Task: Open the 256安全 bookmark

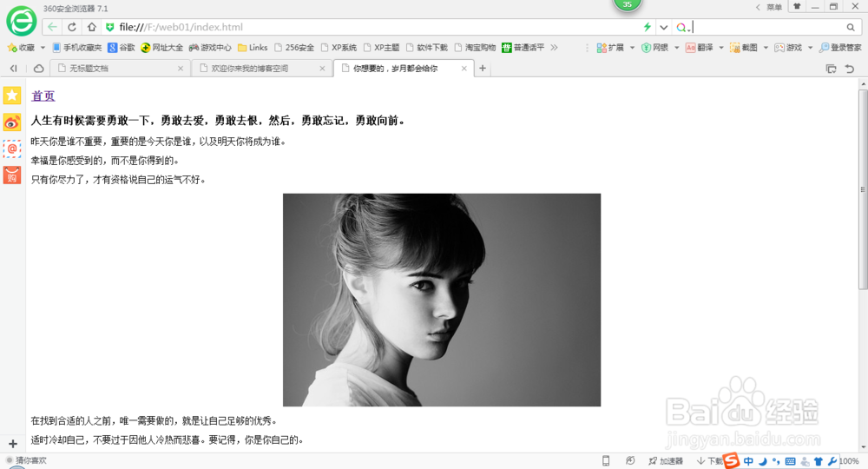Action: (x=294, y=48)
